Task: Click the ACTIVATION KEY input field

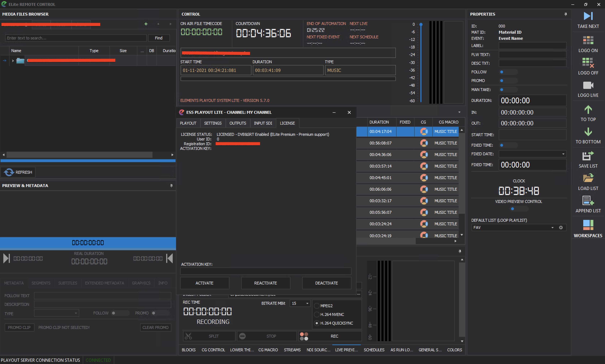Action: pyautogui.click(x=266, y=271)
